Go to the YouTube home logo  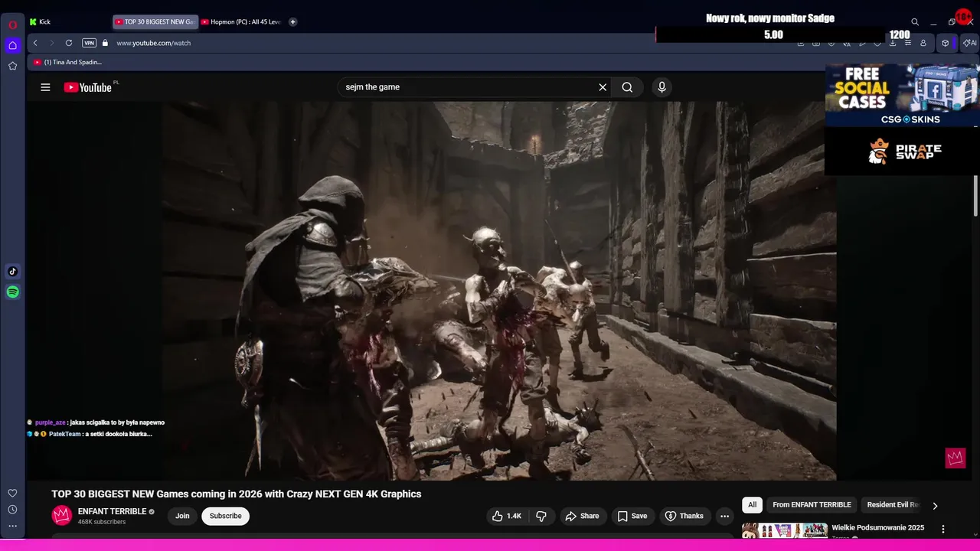tap(88, 87)
